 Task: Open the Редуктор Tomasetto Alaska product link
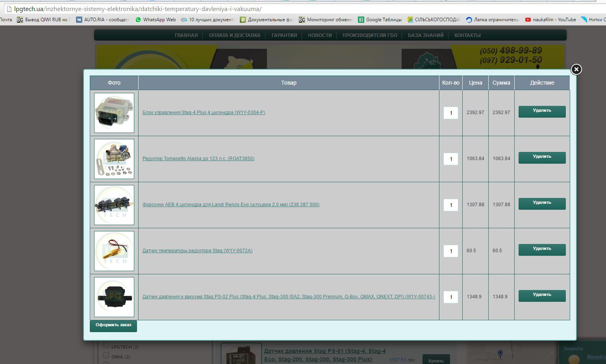tap(198, 159)
